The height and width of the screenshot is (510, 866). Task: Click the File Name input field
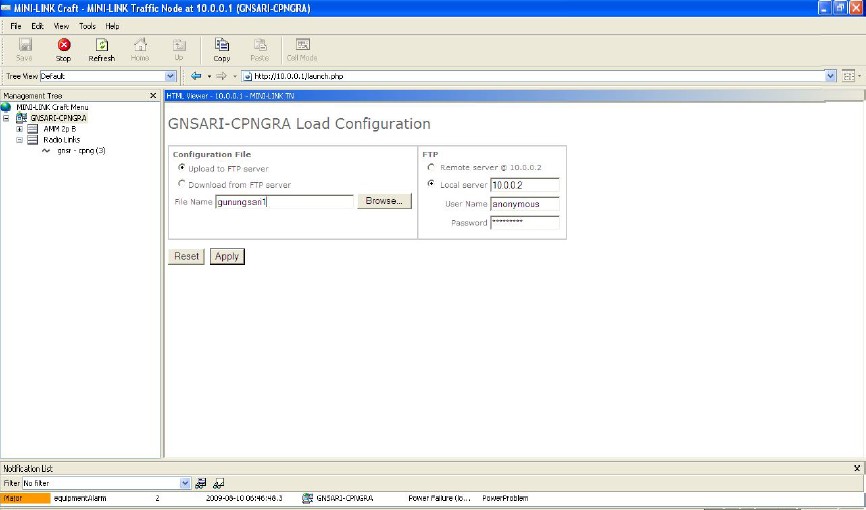coord(284,202)
